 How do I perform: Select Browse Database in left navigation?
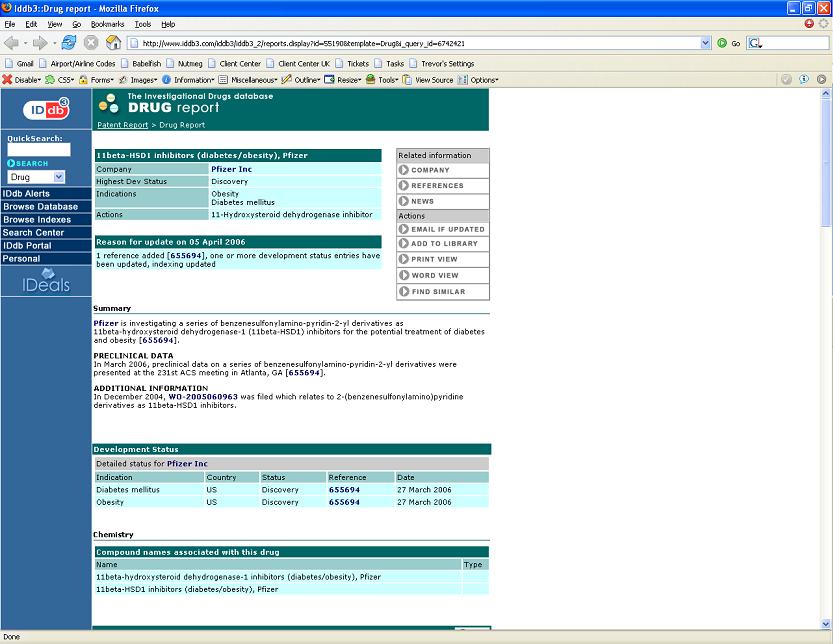click(x=46, y=207)
